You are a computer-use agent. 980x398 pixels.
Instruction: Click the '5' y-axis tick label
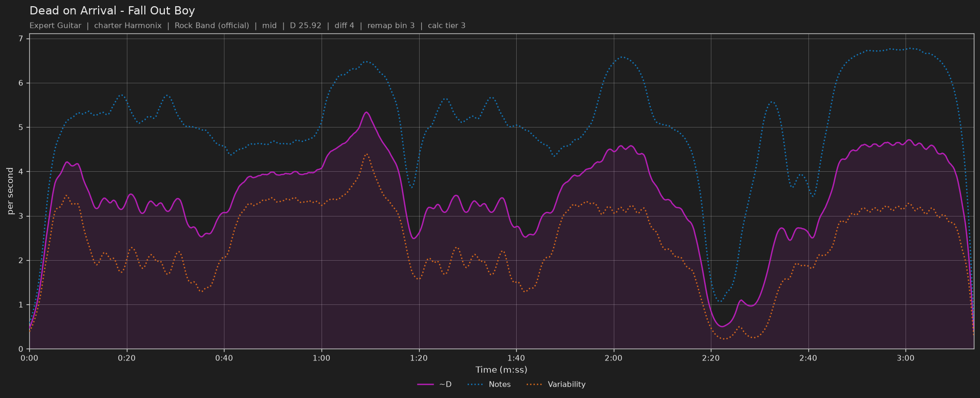(x=21, y=128)
